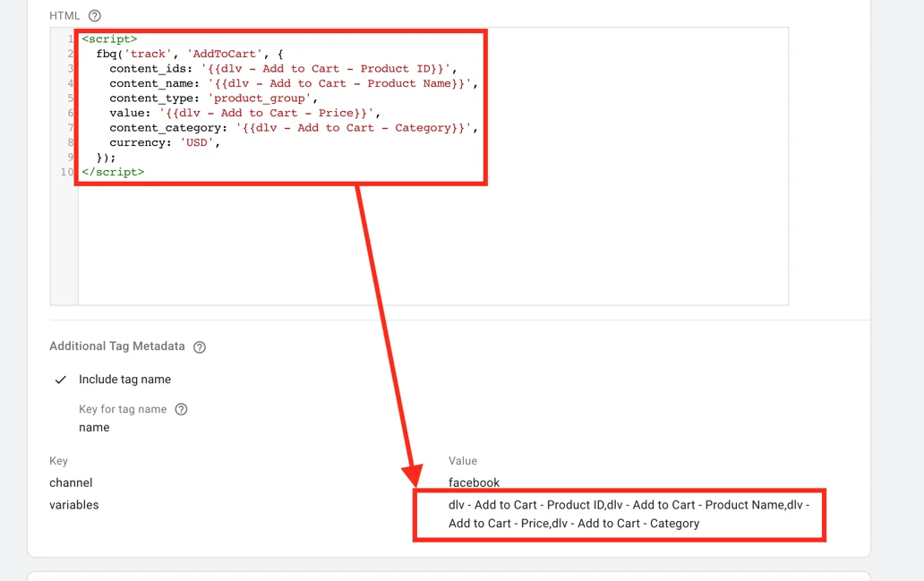The image size is (924, 581).
Task: Click the name value under Key for tag name
Action: (x=94, y=428)
